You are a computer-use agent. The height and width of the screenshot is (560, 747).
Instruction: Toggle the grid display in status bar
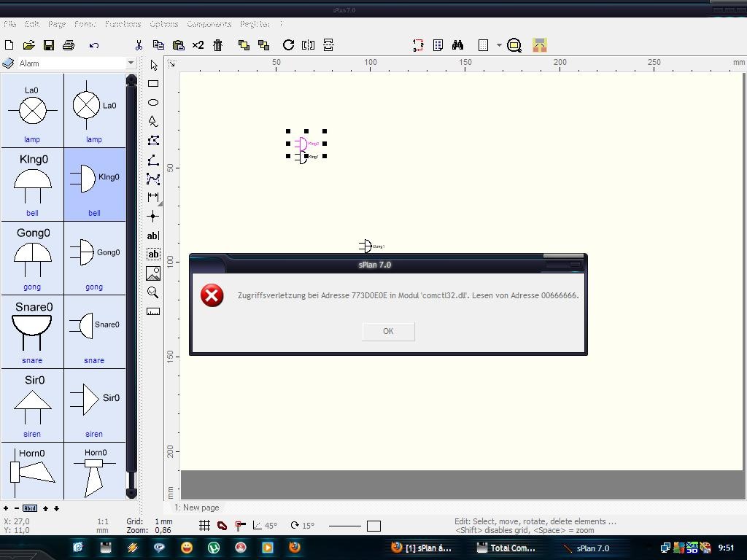[204, 526]
